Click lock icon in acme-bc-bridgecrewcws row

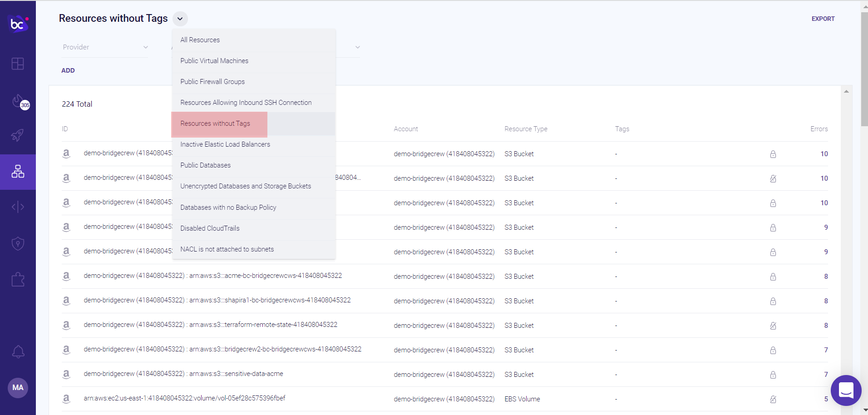point(773,277)
